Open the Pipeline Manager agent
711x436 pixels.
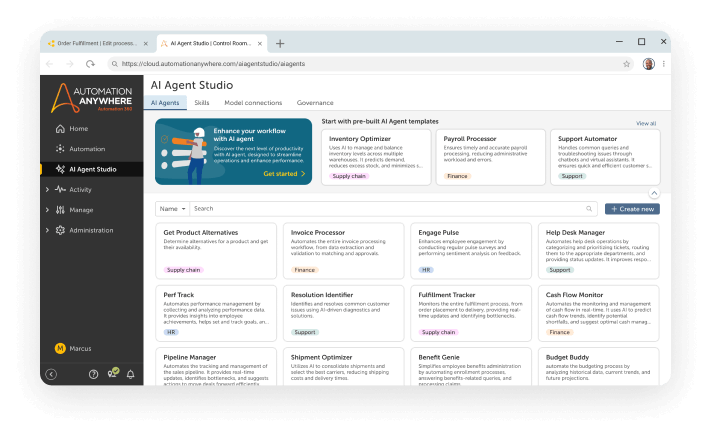click(216, 367)
